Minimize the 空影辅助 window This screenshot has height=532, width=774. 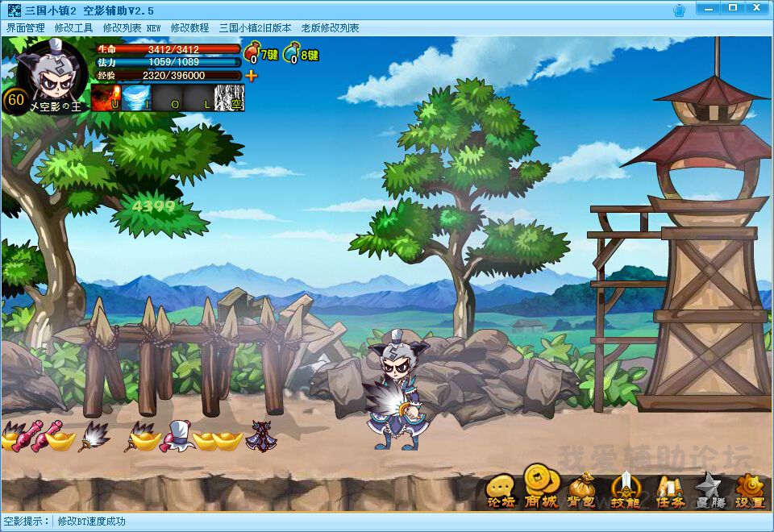[709, 7]
